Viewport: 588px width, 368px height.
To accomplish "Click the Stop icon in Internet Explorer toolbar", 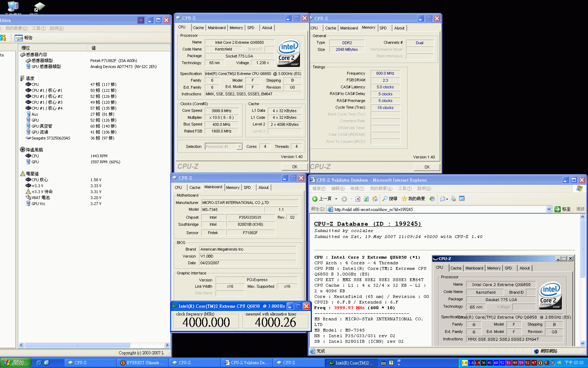I will (358, 199).
